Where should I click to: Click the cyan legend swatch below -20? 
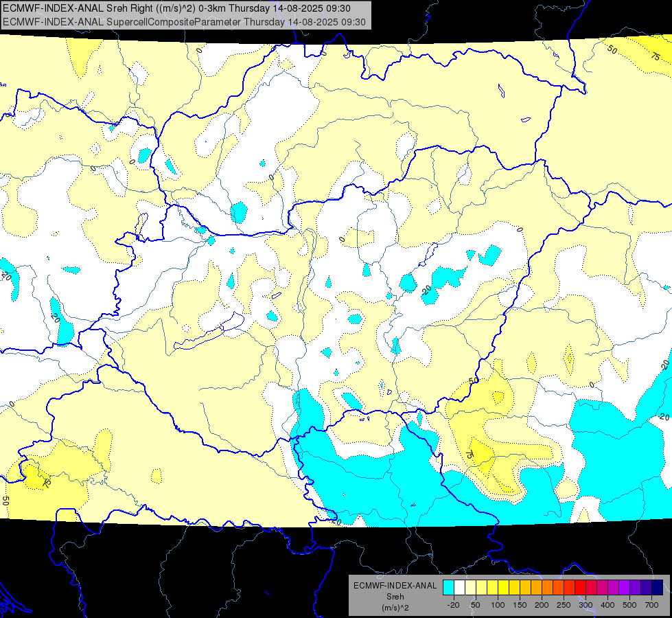[x=448, y=587]
